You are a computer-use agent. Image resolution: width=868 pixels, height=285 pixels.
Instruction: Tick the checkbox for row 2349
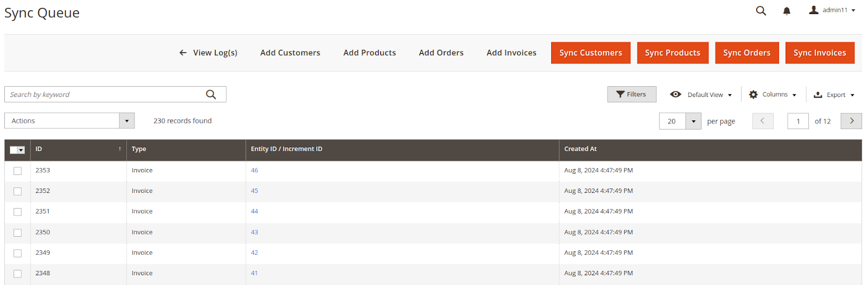tap(17, 253)
